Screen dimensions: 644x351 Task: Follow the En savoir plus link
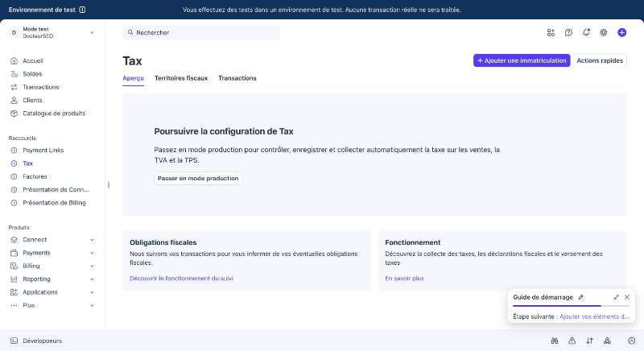coord(404,279)
